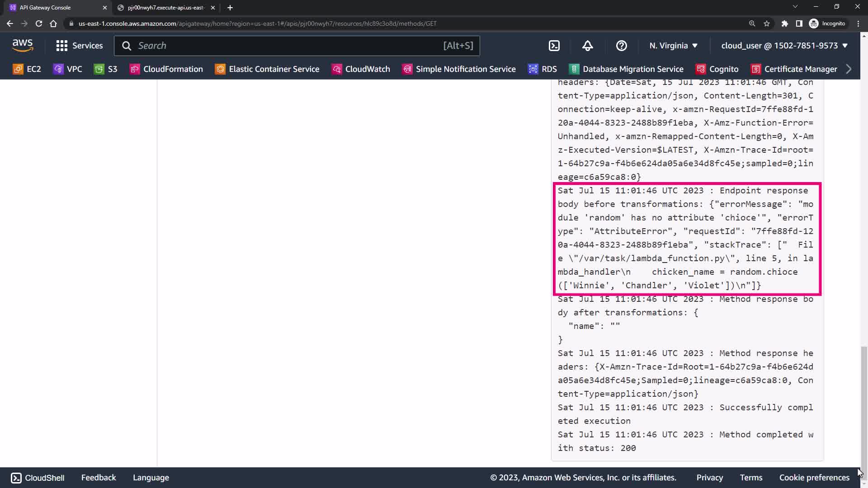Open the Services grid menu
Image resolution: width=868 pixels, height=488 pixels.
coord(79,46)
